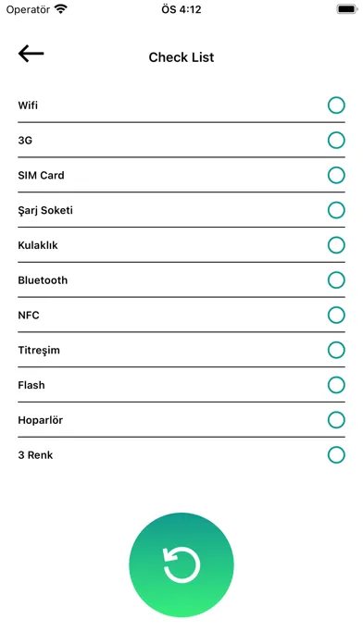The image size is (363, 644).
Task: Click the Check List title
Action: 181,57
